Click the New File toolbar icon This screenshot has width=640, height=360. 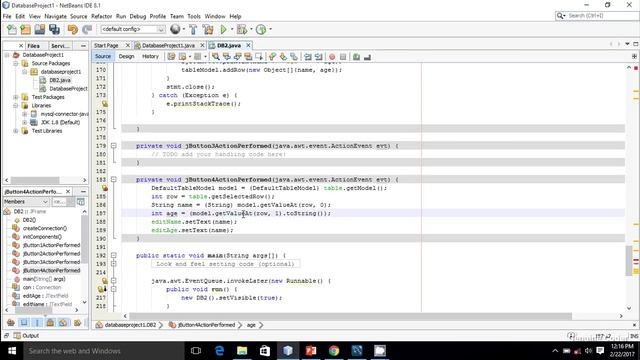click(12, 29)
